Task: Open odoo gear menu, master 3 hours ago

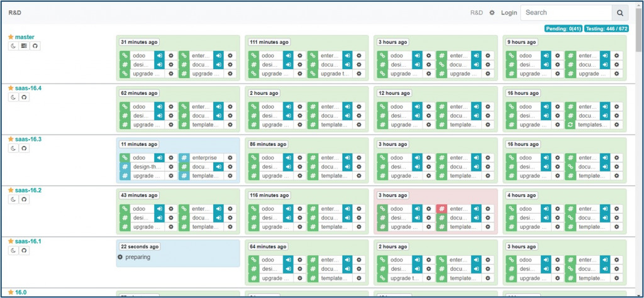Action: (429, 55)
